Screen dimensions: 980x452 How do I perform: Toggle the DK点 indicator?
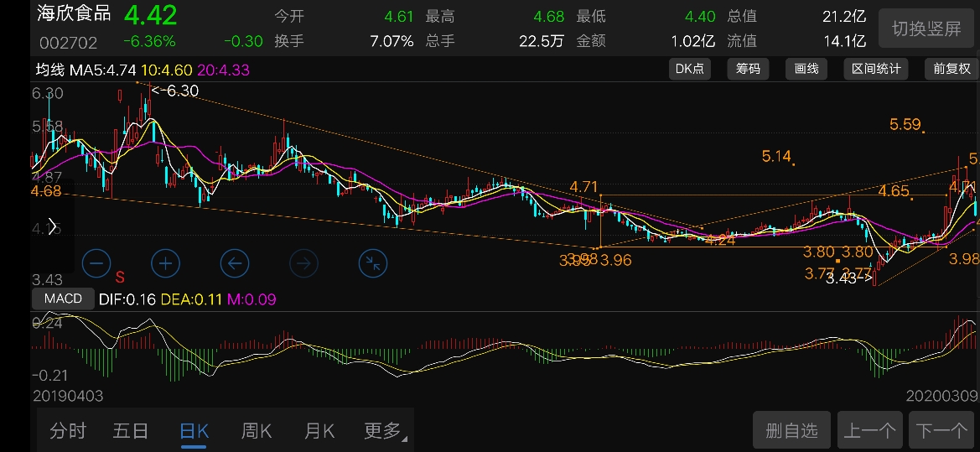pyautogui.click(x=689, y=69)
